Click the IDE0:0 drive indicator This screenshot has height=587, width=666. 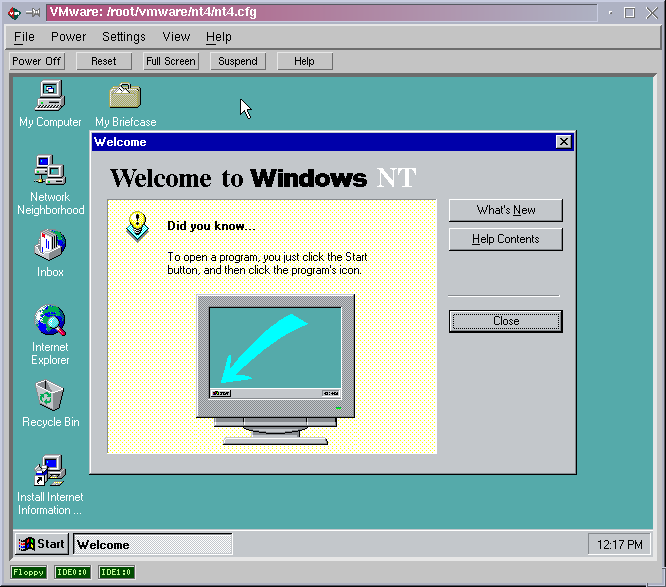pos(73,573)
